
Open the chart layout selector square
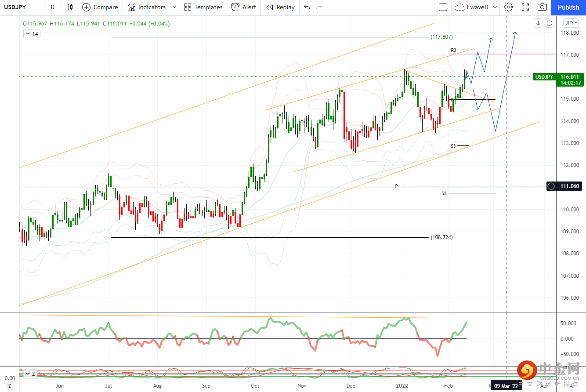pyautogui.click(x=443, y=7)
